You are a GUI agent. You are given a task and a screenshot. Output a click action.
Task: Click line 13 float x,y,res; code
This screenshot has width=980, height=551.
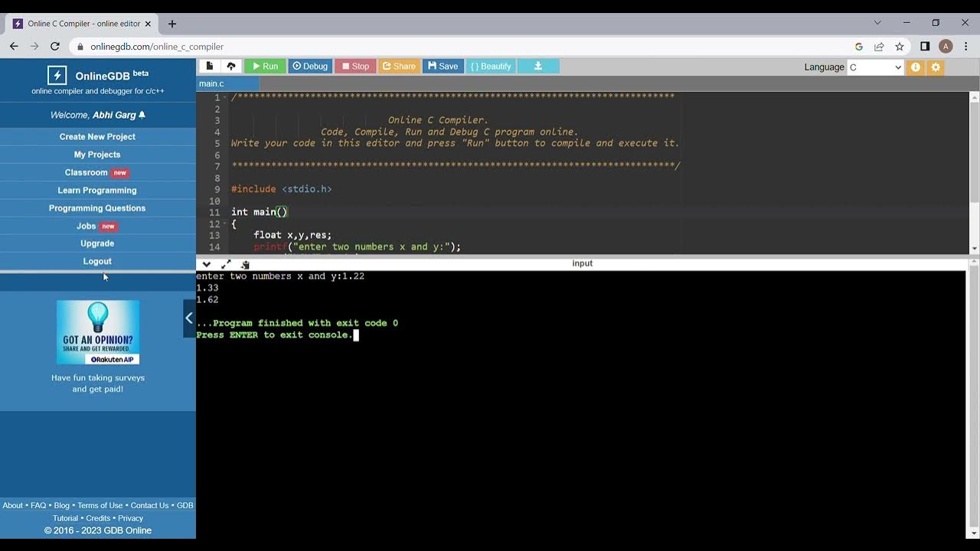pyautogui.click(x=292, y=236)
